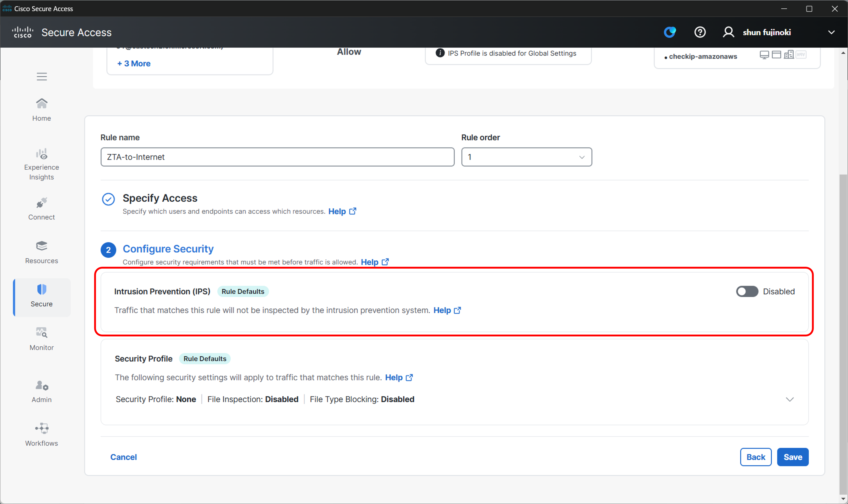Click the help question mark icon

(x=699, y=32)
